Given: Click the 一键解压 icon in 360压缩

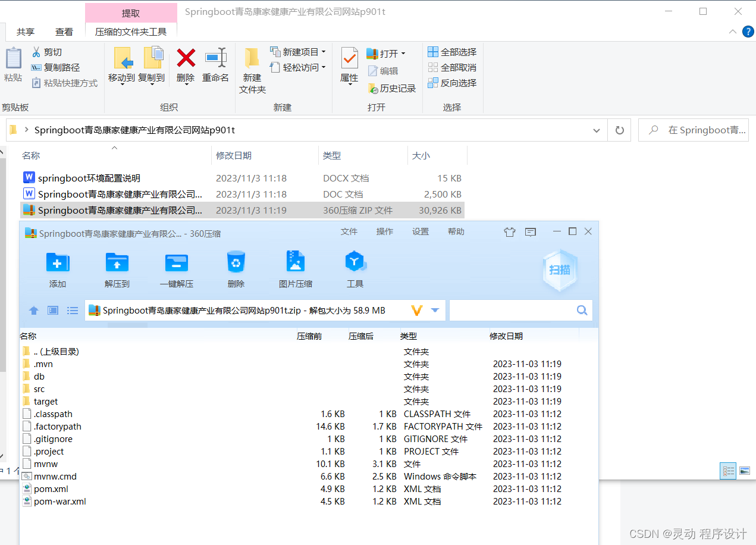Looking at the screenshot, I should 177,262.
